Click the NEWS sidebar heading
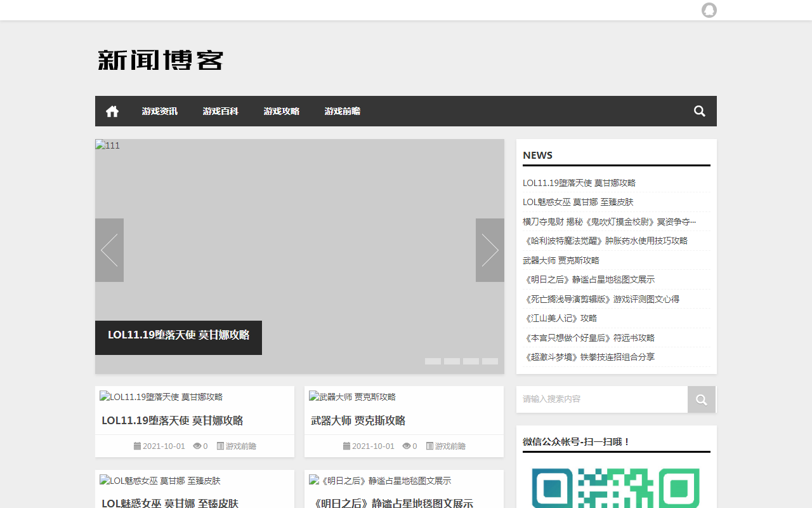This screenshot has height=508, width=812. tap(538, 155)
